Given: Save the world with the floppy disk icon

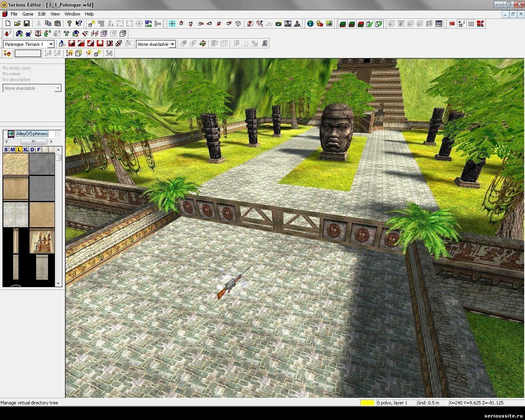Looking at the screenshot, I should (27, 24).
